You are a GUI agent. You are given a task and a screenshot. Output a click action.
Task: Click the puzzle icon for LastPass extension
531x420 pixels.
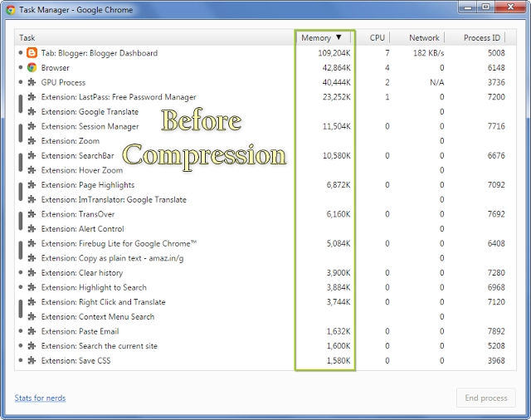pyautogui.click(x=32, y=97)
